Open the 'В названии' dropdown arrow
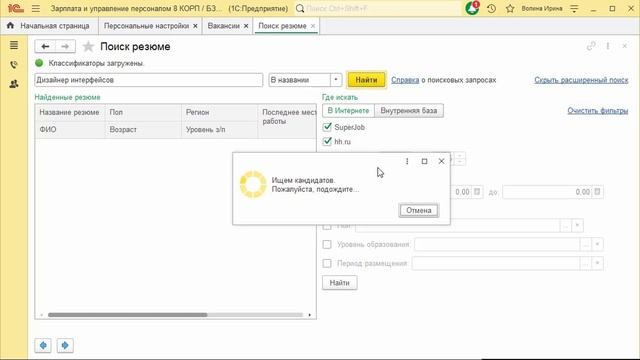Screen dimensions: 640x360 336,80
